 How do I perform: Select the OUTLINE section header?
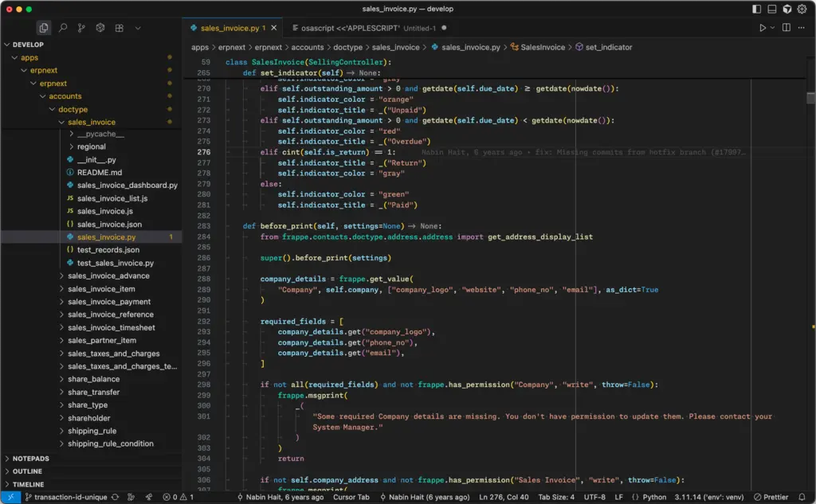[27, 471]
